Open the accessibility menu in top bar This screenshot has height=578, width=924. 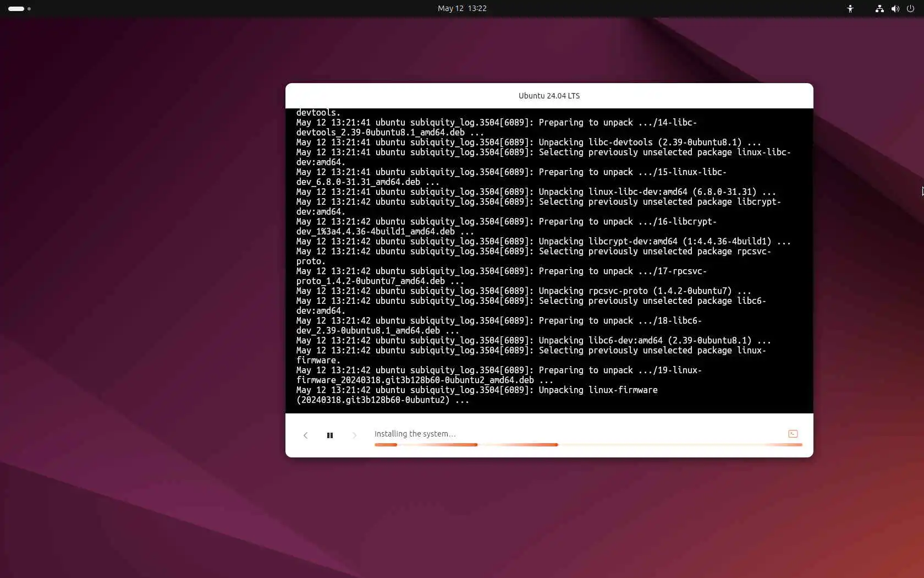point(850,8)
